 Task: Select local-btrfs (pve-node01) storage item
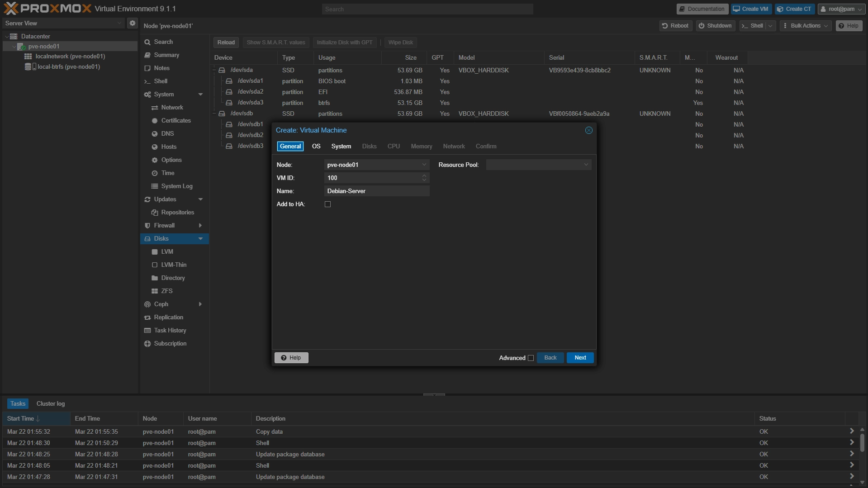(x=68, y=66)
